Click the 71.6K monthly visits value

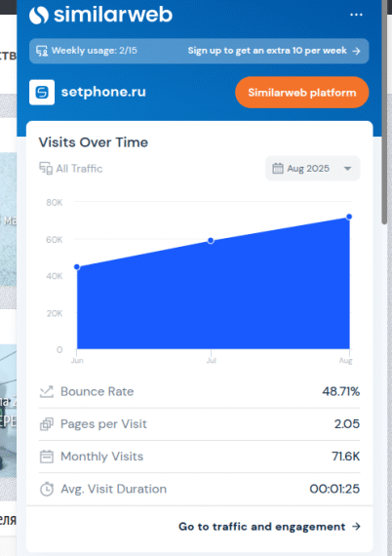(346, 456)
